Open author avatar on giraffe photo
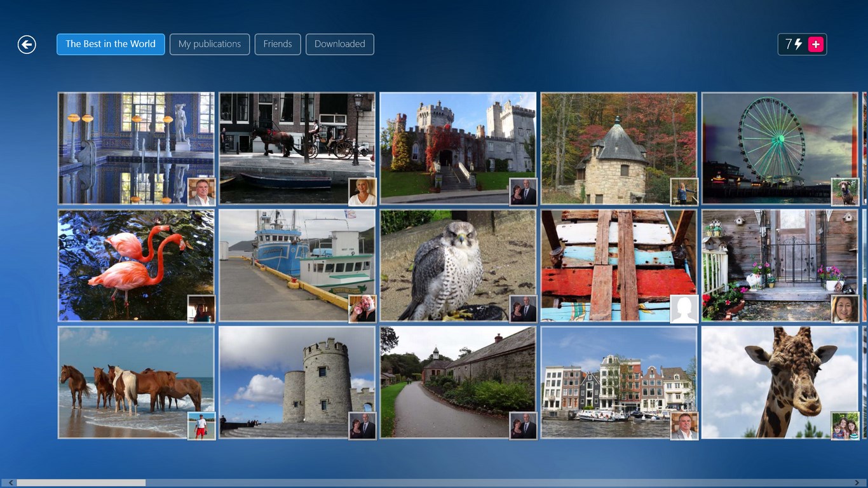This screenshot has width=868, height=488. click(x=845, y=426)
